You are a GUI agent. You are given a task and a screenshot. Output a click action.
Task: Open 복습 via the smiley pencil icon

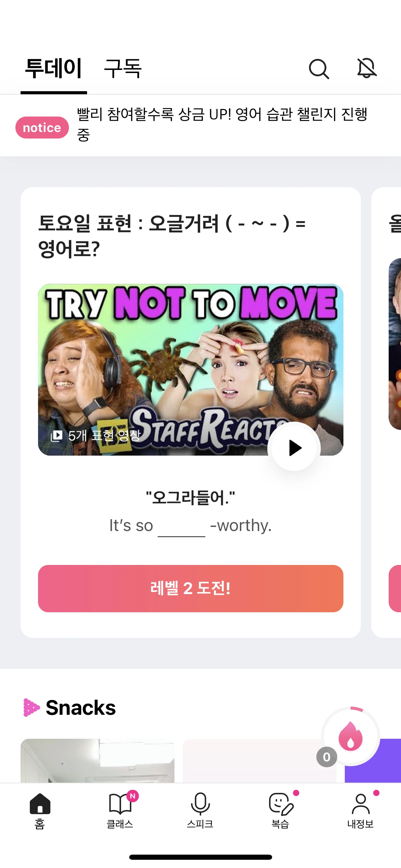tap(281, 811)
